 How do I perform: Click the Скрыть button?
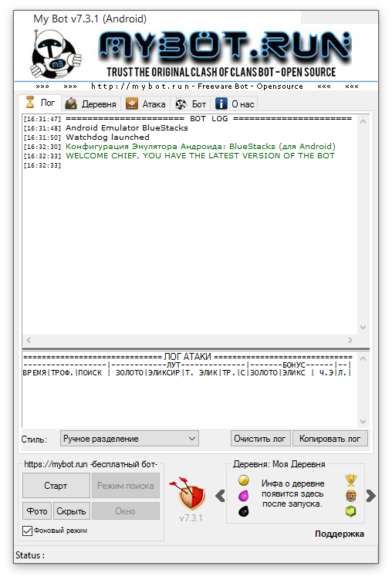click(x=71, y=510)
